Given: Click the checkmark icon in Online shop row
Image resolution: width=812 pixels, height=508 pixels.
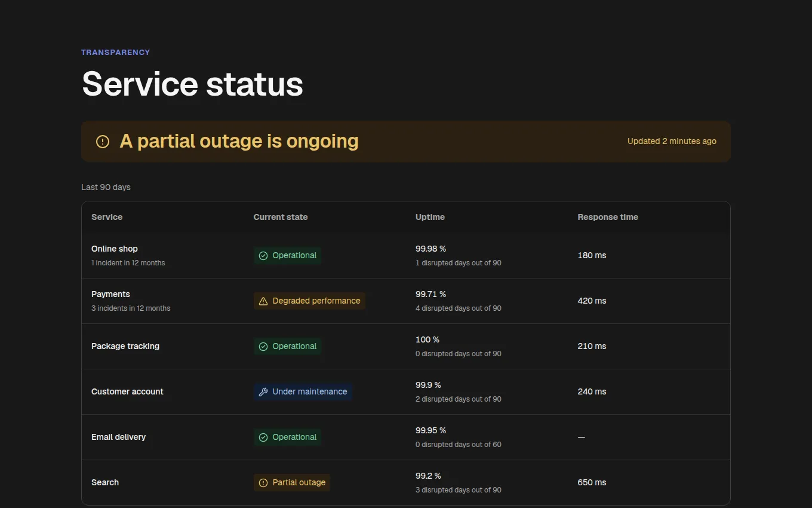Looking at the screenshot, I should coord(263,256).
